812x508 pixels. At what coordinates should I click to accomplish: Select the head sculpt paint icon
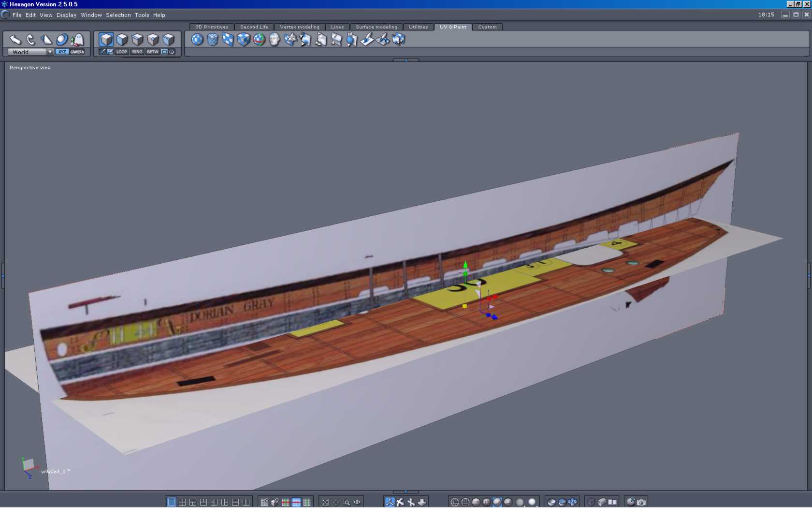[x=275, y=39]
